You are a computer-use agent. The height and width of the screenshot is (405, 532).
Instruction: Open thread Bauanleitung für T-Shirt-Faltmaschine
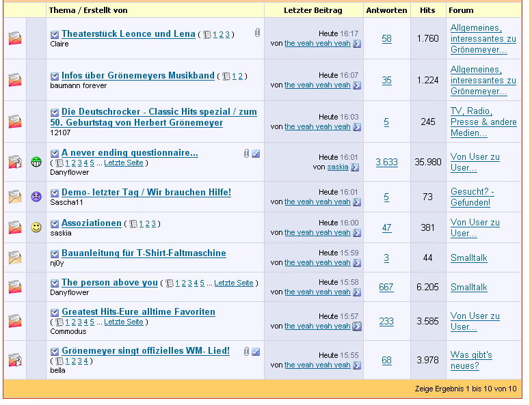pos(144,253)
